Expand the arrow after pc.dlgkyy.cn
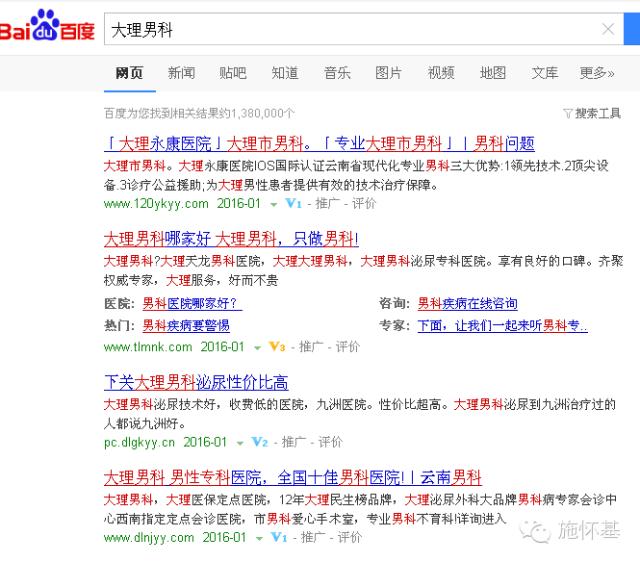The width and height of the screenshot is (640, 562). point(240,443)
